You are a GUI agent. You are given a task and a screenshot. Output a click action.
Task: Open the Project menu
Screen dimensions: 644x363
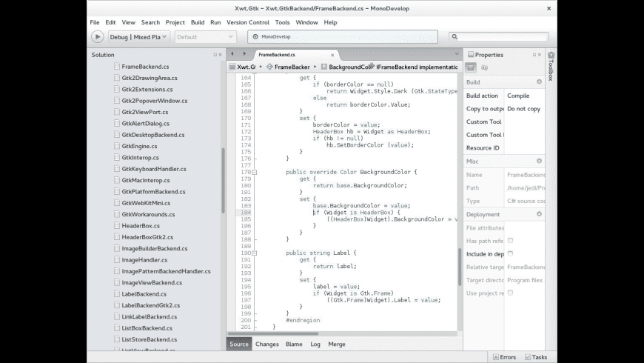[x=175, y=22]
